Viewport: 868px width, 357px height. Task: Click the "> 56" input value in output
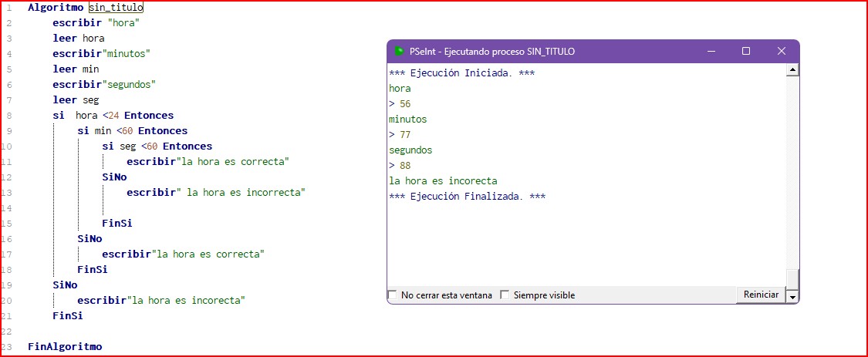[400, 104]
